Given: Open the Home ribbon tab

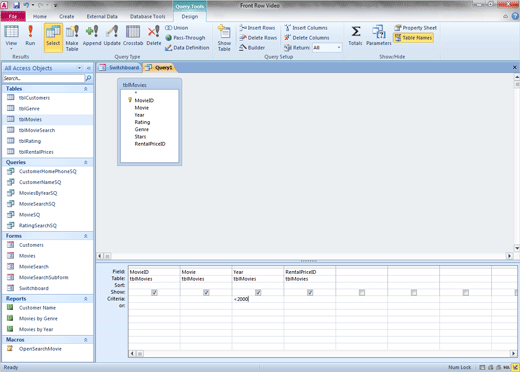Looking at the screenshot, I should point(40,16).
